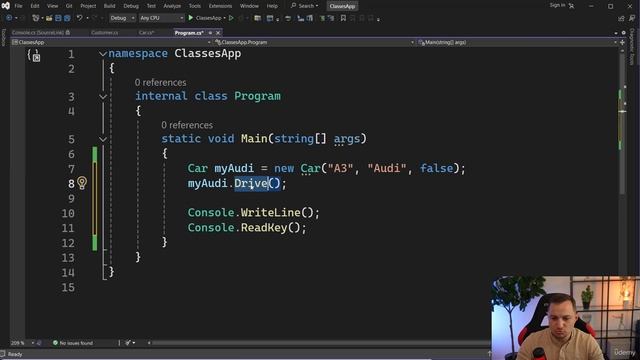The width and height of the screenshot is (640, 360).
Task: Click the Save All icon
Action: pyautogui.click(x=67, y=18)
